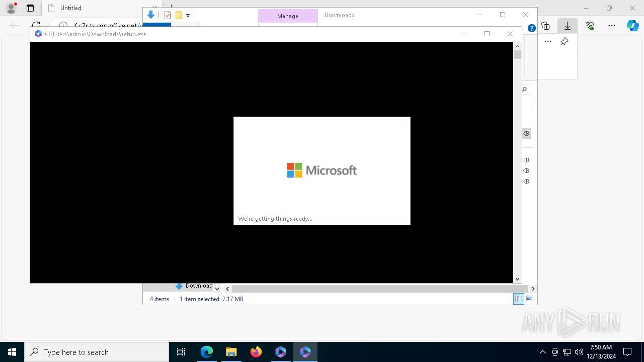Switch Explorer to large icons view
Image resolution: width=644 pixels, height=362 pixels.
530,299
